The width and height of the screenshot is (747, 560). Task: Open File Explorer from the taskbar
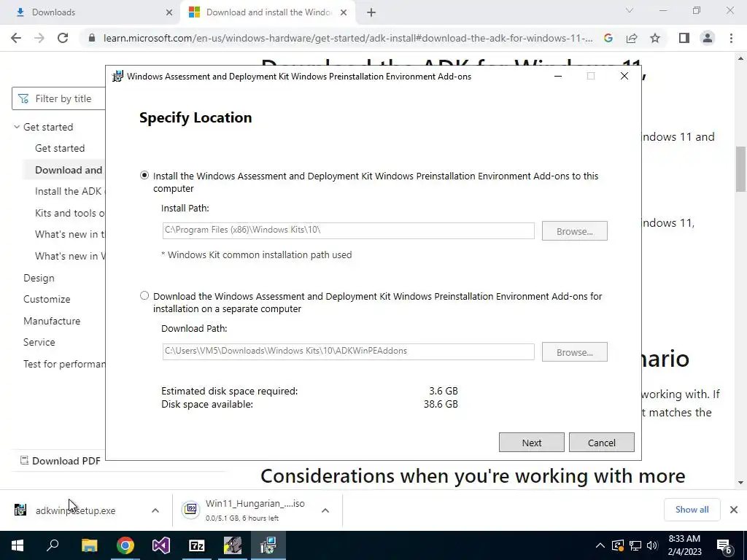89,545
